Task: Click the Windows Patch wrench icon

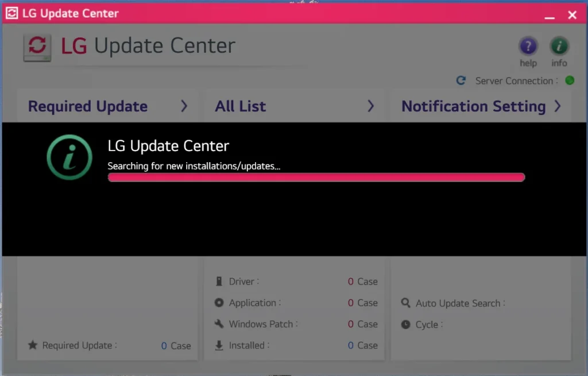Action: click(219, 324)
